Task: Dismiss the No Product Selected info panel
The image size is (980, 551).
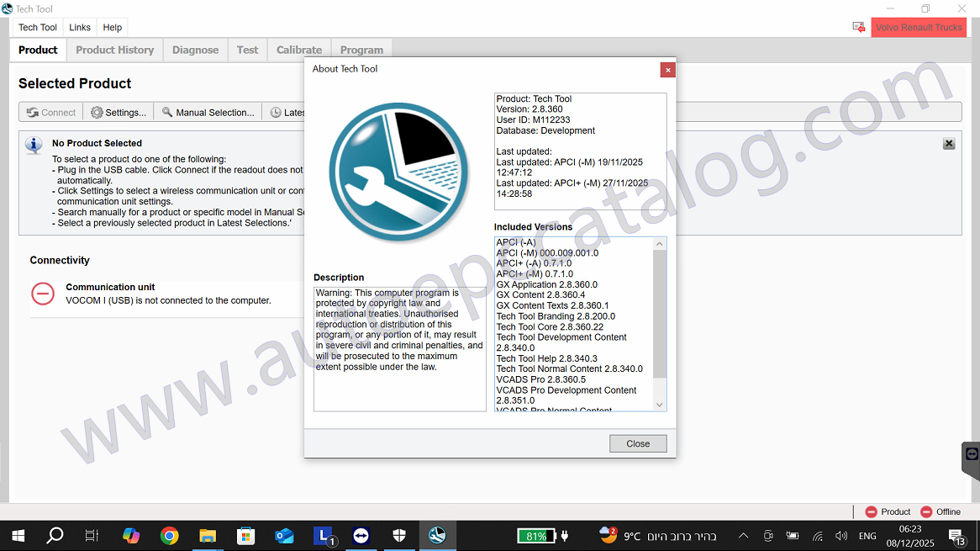Action: coord(948,144)
